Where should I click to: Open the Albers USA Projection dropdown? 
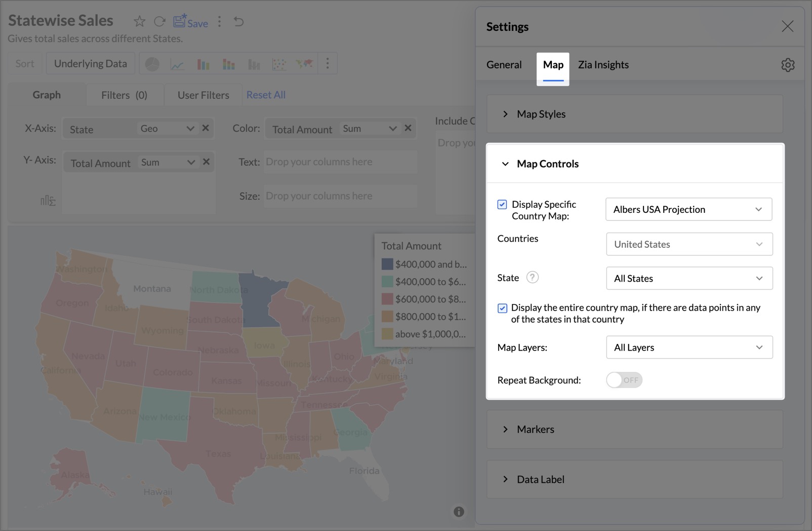click(688, 209)
